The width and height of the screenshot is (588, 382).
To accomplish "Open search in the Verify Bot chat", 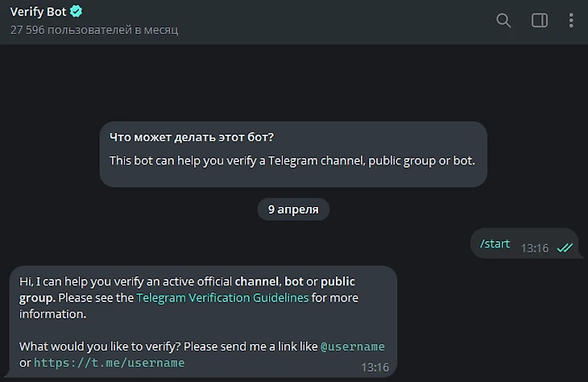I will pyautogui.click(x=503, y=20).
